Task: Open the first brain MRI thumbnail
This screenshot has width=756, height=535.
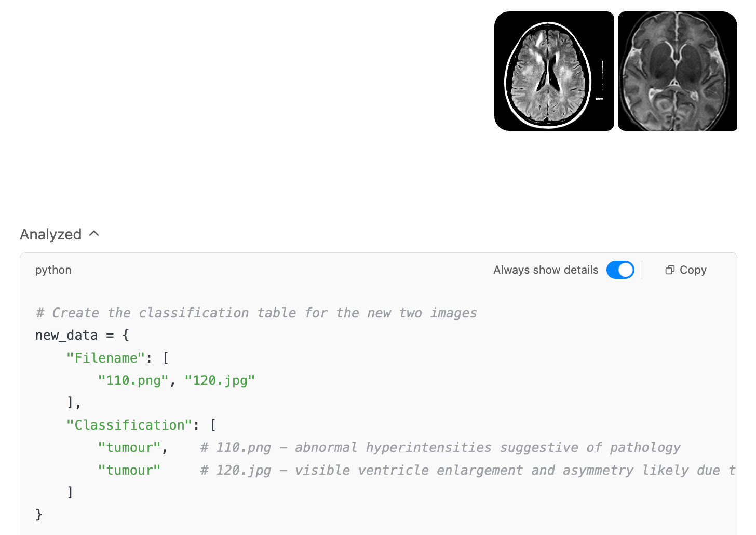Action: [x=554, y=71]
